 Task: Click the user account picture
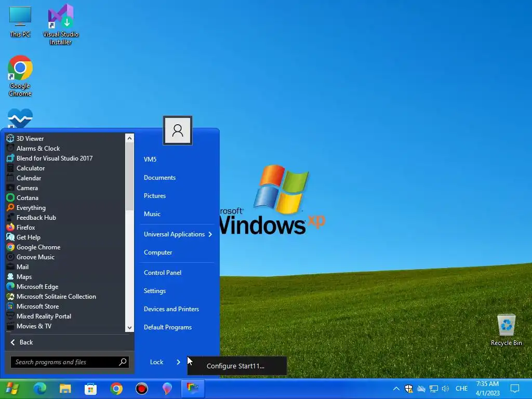(x=178, y=130)
